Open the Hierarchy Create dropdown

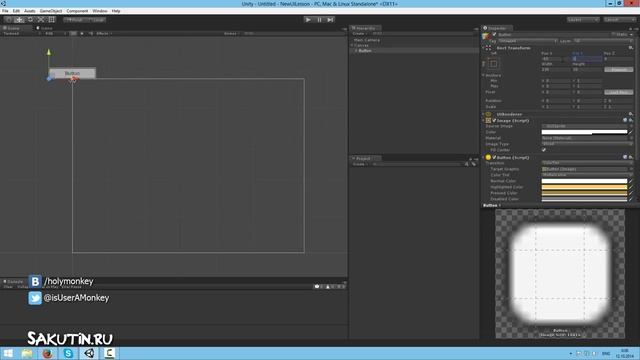[x=360, y=33]
